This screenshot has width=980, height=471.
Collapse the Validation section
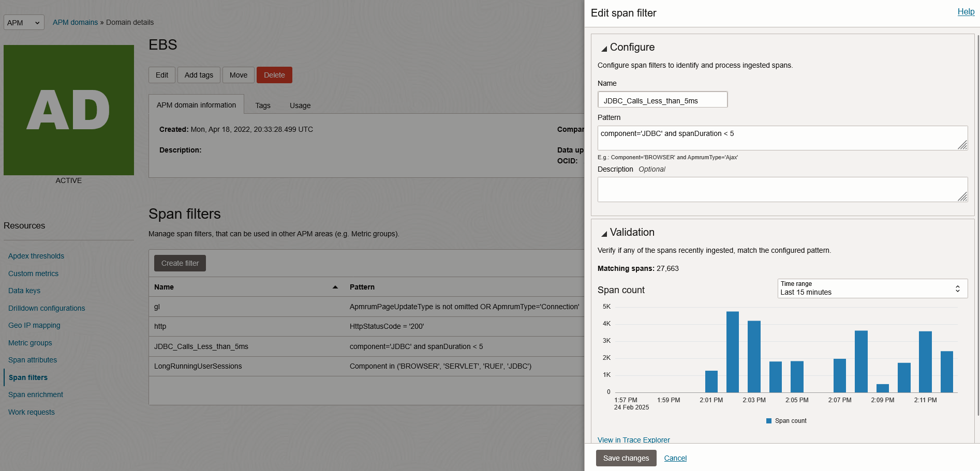tap(603, 232)
